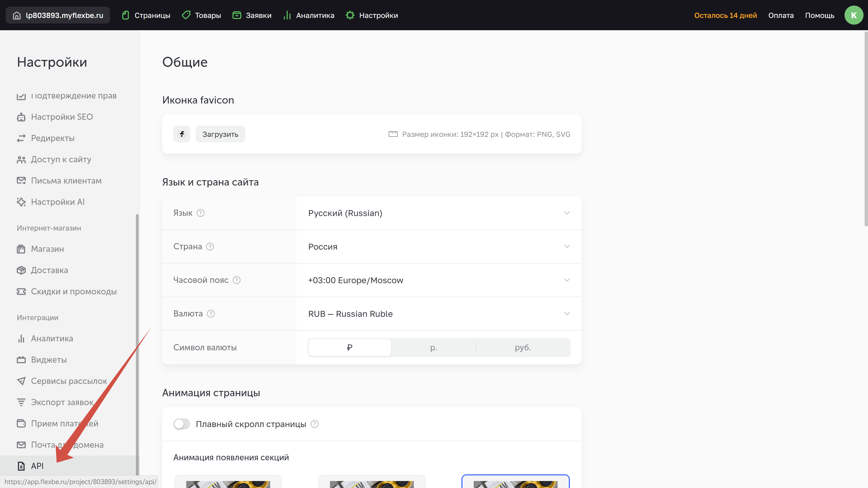Open the SEO settings robot icon
Screen dimensions: 868x488
point(21,117)
